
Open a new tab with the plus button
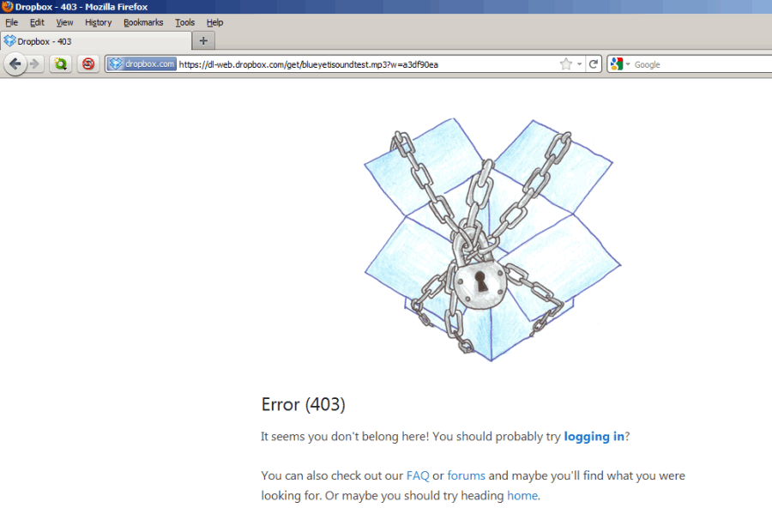[x=203, y=40]
